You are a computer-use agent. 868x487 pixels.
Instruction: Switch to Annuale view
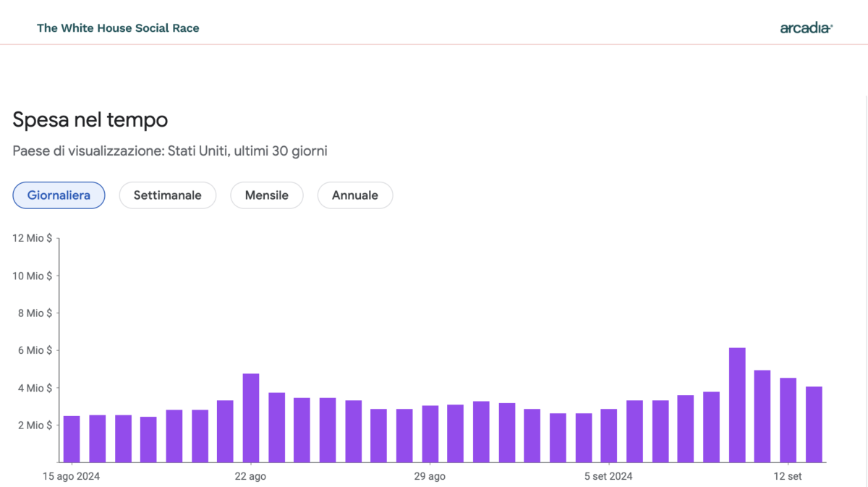pos(354,195)
